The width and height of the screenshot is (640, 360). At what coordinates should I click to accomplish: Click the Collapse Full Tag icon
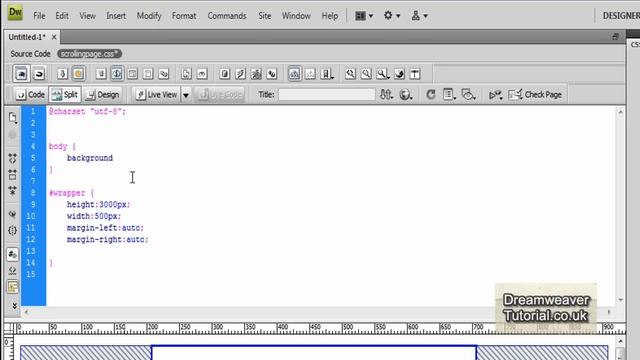tap(13, 158)
